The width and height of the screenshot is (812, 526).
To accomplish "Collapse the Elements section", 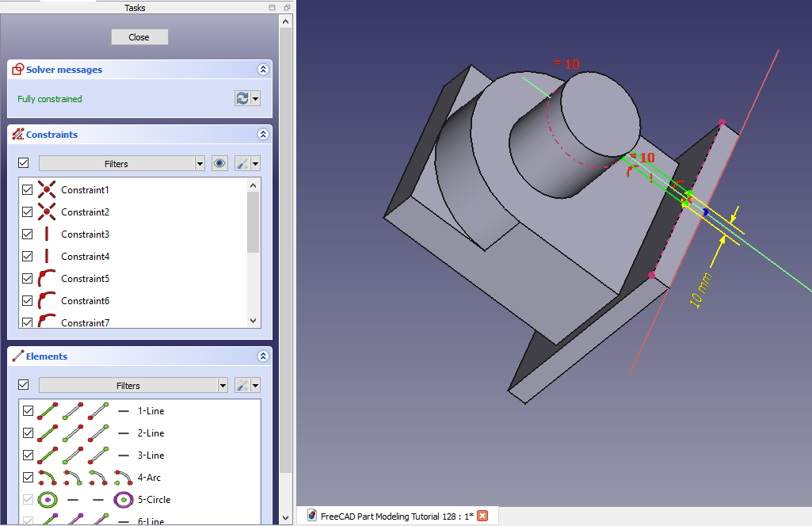I will pyautogui.click(x=263, y=356).
